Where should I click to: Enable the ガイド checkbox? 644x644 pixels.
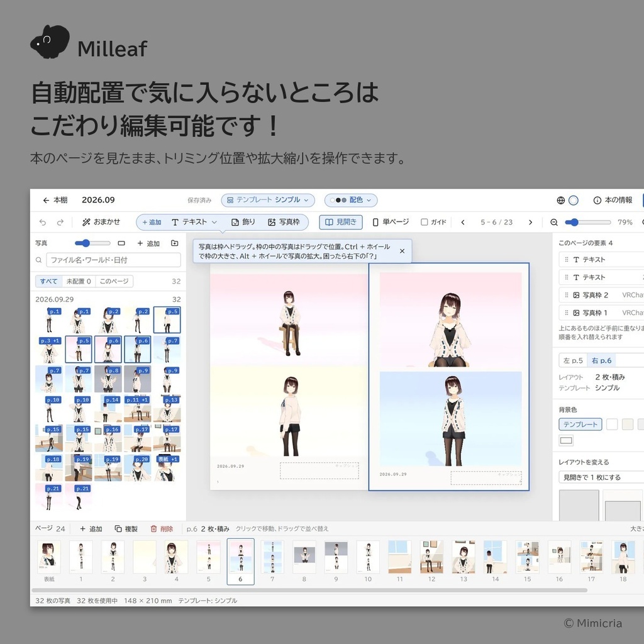(x=425, y=222)
